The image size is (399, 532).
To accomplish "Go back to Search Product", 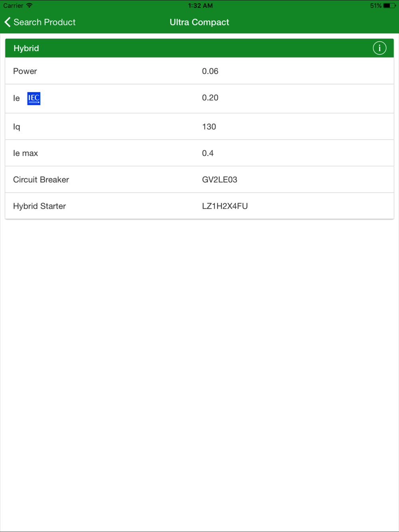I will click(40, 22).
